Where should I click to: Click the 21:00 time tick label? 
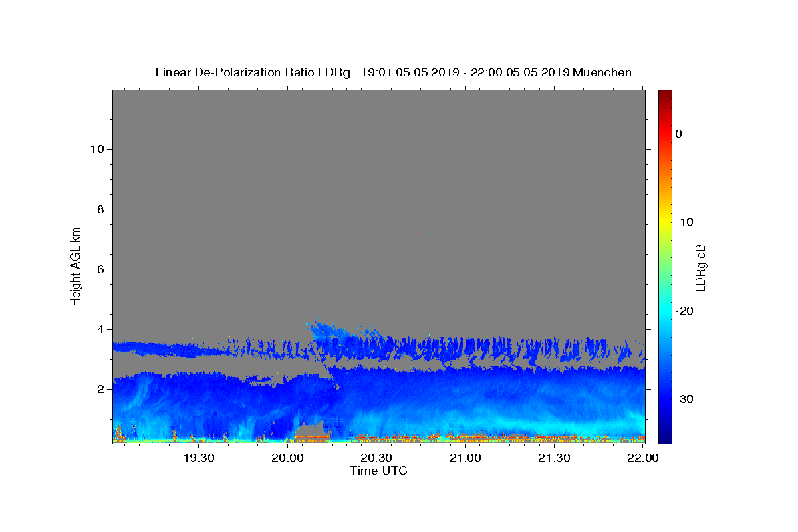click(x=465, y=458)
